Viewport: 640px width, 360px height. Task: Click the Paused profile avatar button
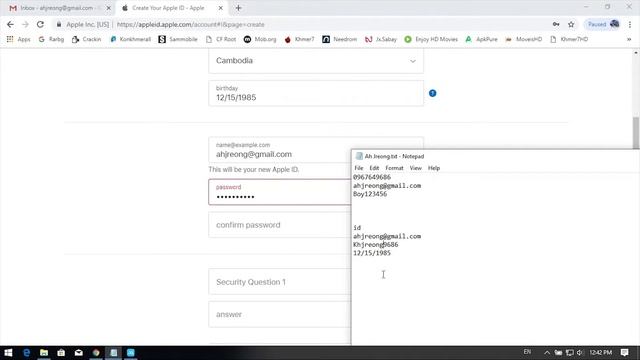click(x=603, y=24)
